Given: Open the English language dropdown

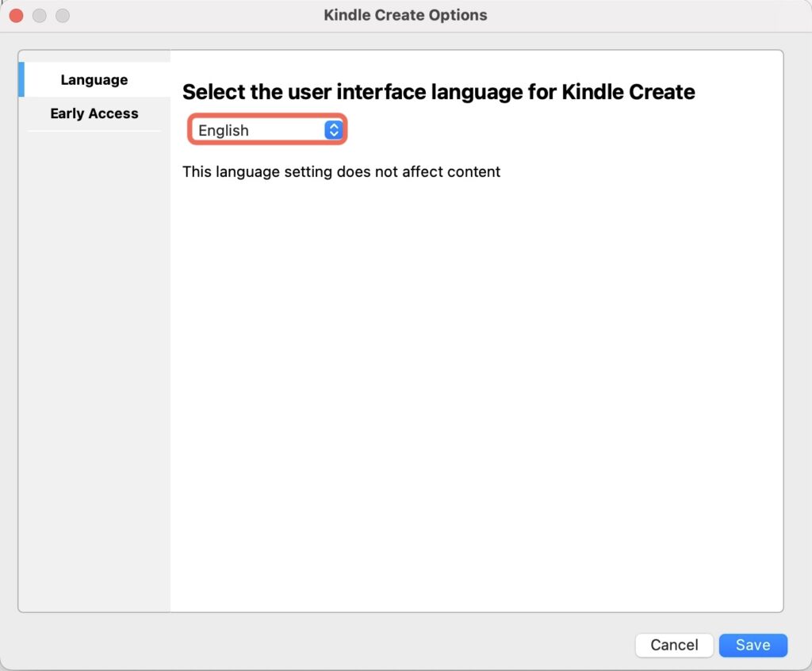Looking at the screenshot, I should [x=266, y=130].
